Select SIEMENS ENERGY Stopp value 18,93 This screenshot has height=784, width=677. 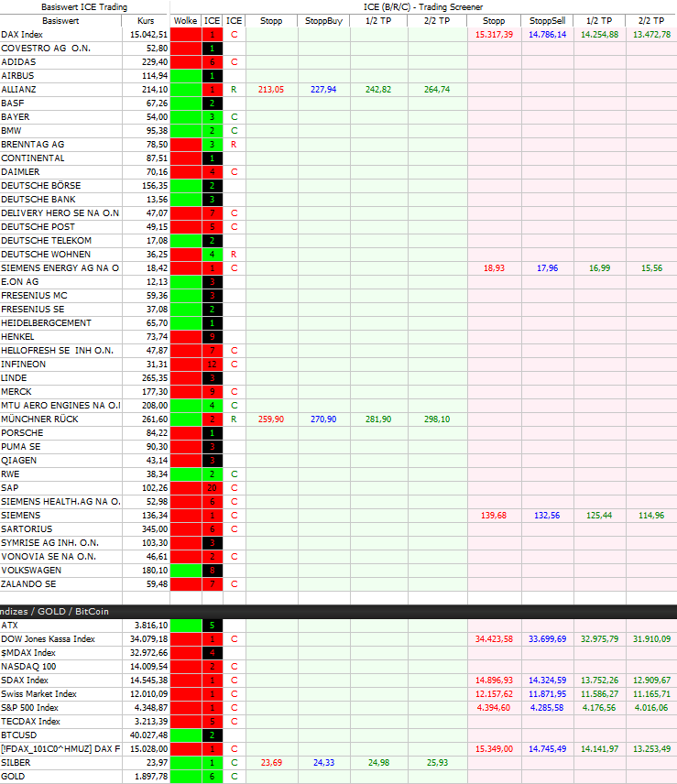(x=494, y=268)
